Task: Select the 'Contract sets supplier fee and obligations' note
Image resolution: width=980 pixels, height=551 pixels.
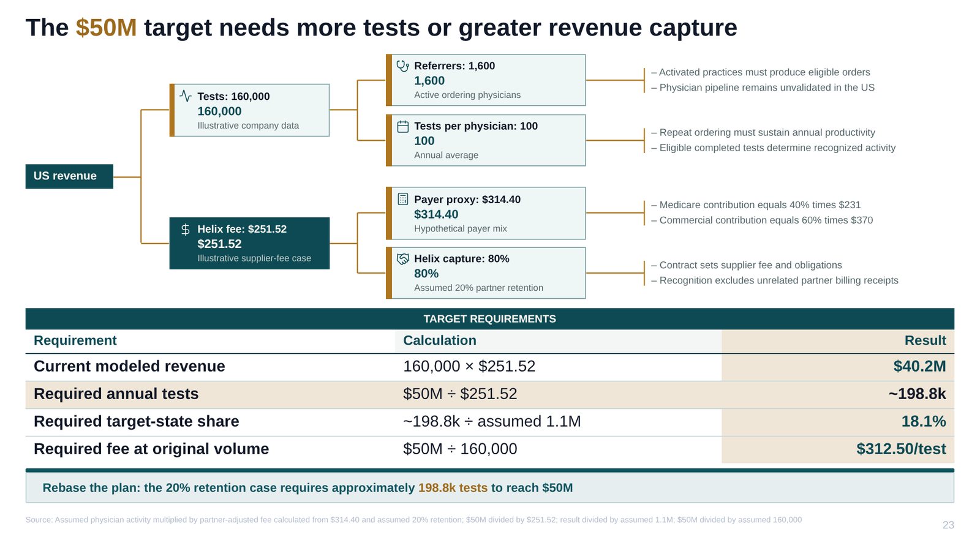Action: coord(747,265)
